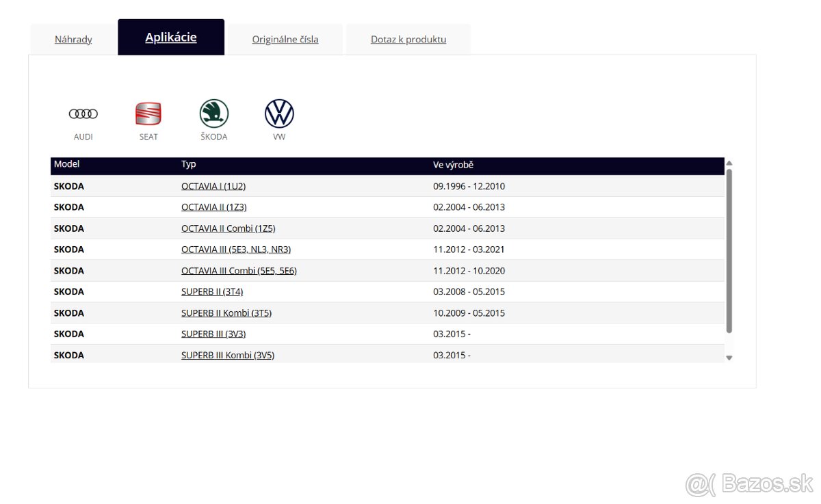This screenshot has width=821, height=504.
Task: Open OCTAVIA II Combi (1Z5) link
Action: tap(229, 228)
